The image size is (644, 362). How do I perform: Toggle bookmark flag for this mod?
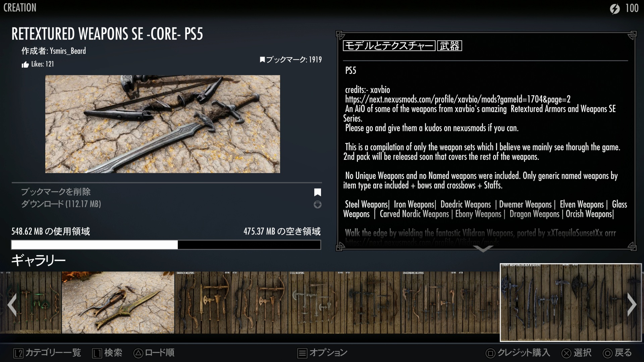point(317,192)
